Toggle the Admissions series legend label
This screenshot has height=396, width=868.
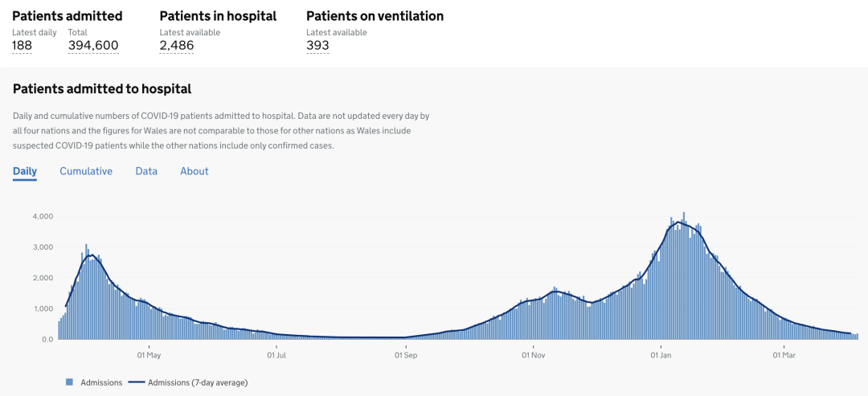101,382
